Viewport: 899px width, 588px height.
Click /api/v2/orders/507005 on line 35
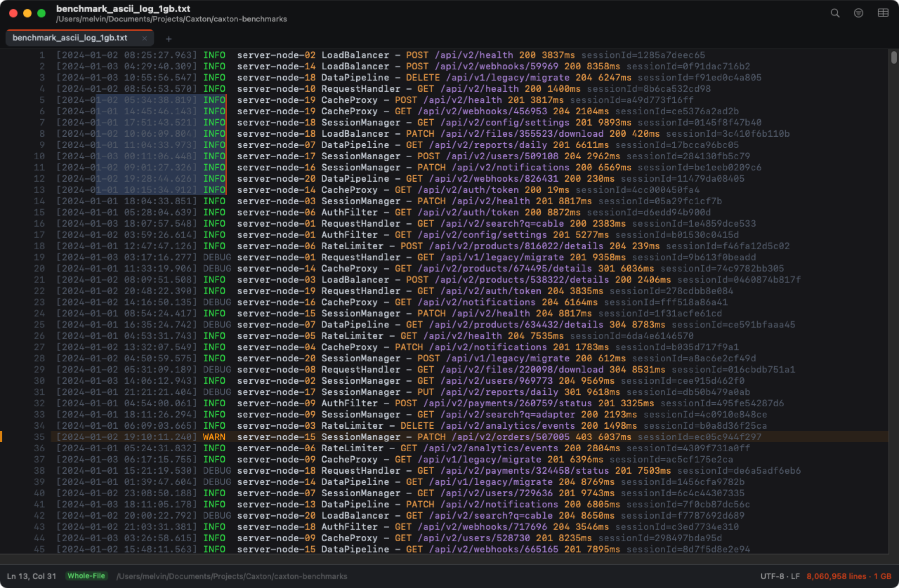tap(510, 437)
